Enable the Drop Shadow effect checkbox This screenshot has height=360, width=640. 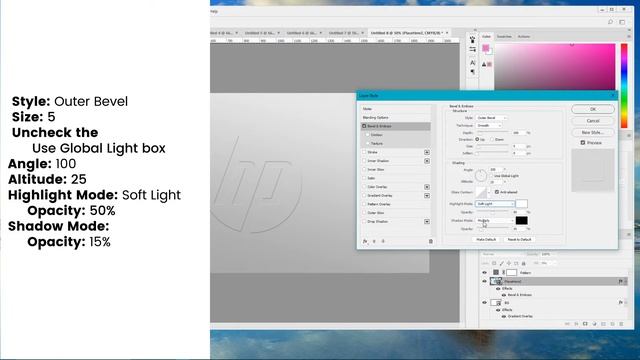tap(364, 221)
